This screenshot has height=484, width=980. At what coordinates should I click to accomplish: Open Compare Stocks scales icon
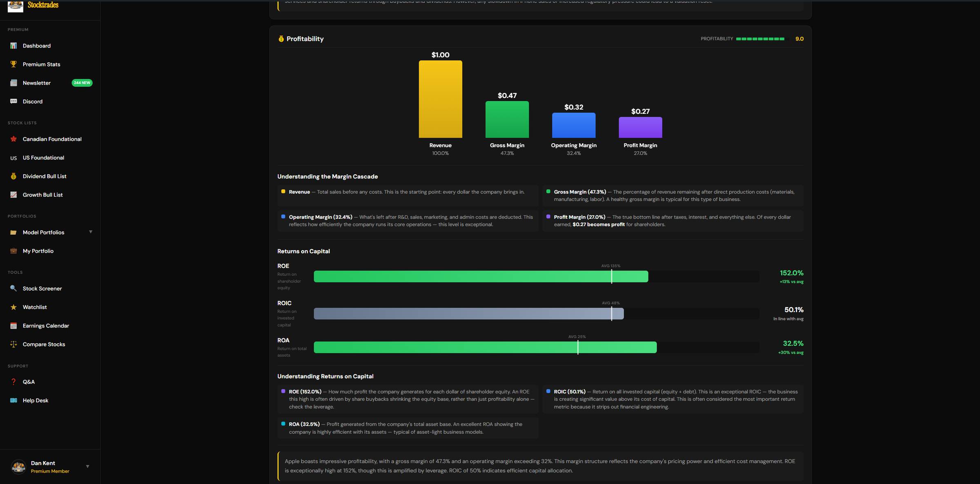point(13,344)
